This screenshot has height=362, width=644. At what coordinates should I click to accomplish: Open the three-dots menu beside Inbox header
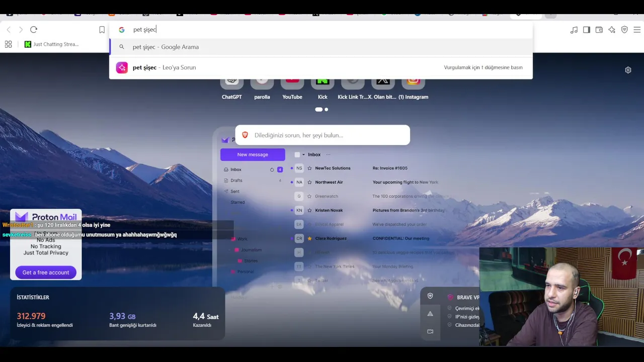point(328,154)
